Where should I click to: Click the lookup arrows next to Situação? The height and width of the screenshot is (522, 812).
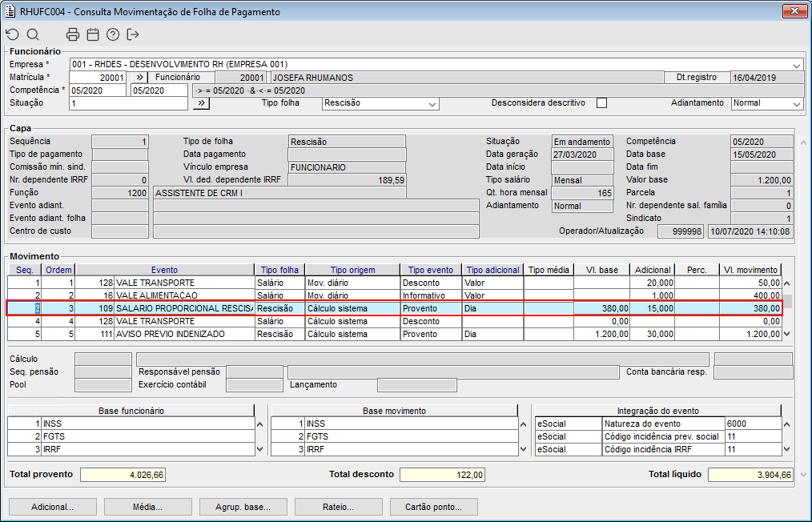202,103
